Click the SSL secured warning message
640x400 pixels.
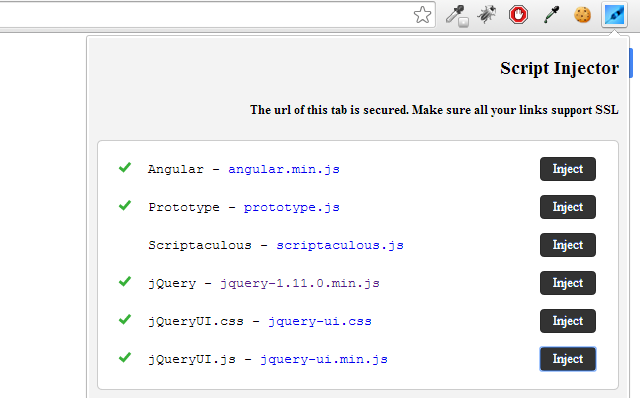tap(434, 110)
